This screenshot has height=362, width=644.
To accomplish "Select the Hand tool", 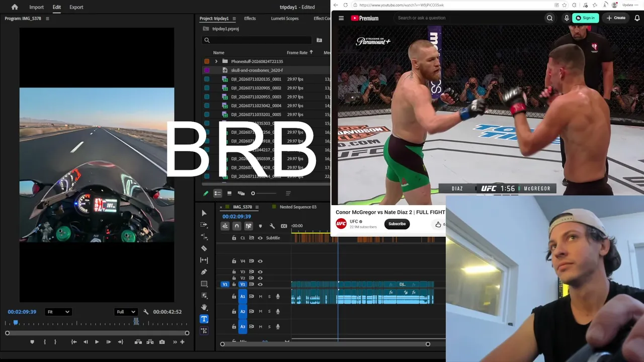I will pyautogui.click(x=204, y=307).
